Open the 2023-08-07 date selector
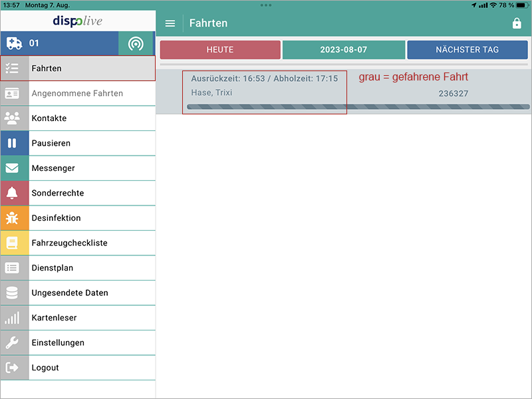The width and height of the screenshot is (532, 399). [x=344, y=49]
